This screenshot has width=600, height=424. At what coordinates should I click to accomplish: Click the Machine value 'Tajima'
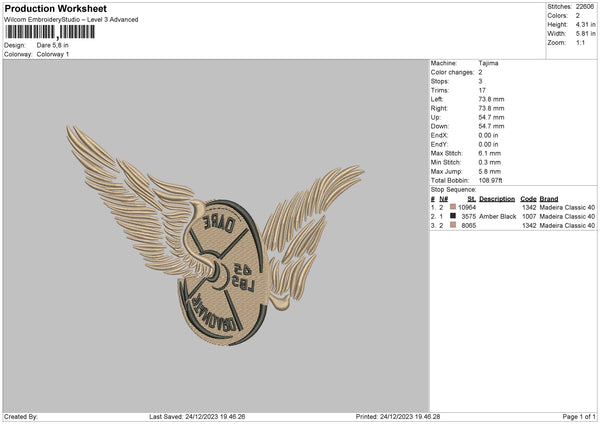point(488,63)
